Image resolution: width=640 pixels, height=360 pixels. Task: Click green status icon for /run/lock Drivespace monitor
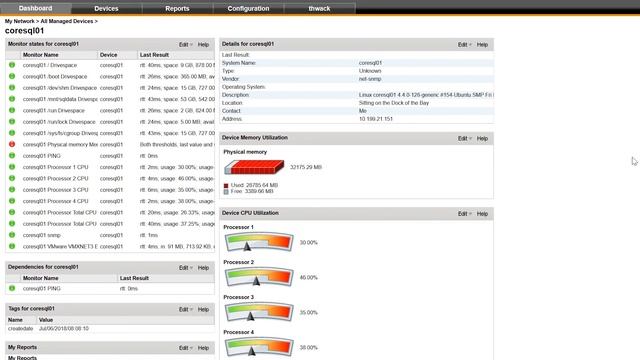pos(12,122)
